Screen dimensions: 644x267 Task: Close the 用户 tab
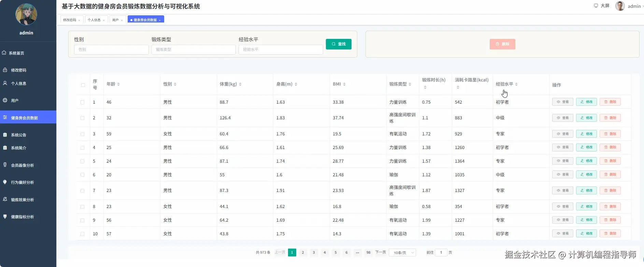tap(122, 20)
